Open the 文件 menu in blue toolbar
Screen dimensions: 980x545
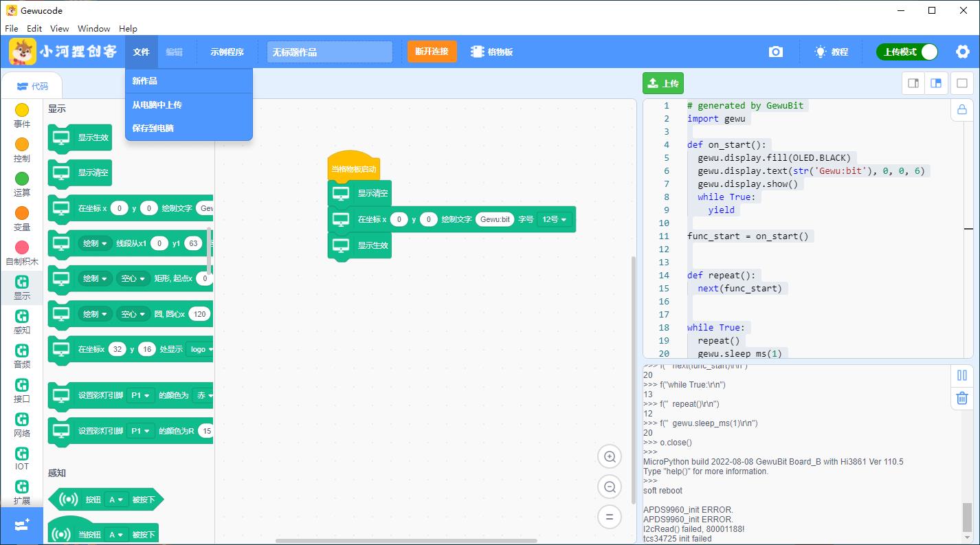(141, 52)
